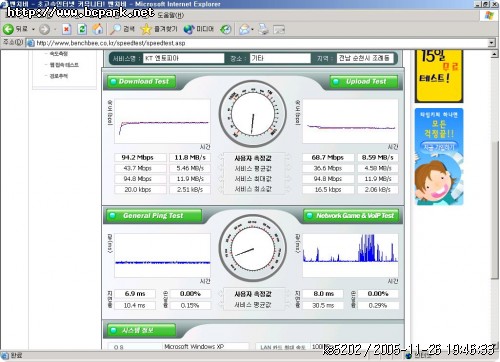This screenshot has height=362, width=500.
Task: Select the 94.2 Mbps download value
Action: 138,157
